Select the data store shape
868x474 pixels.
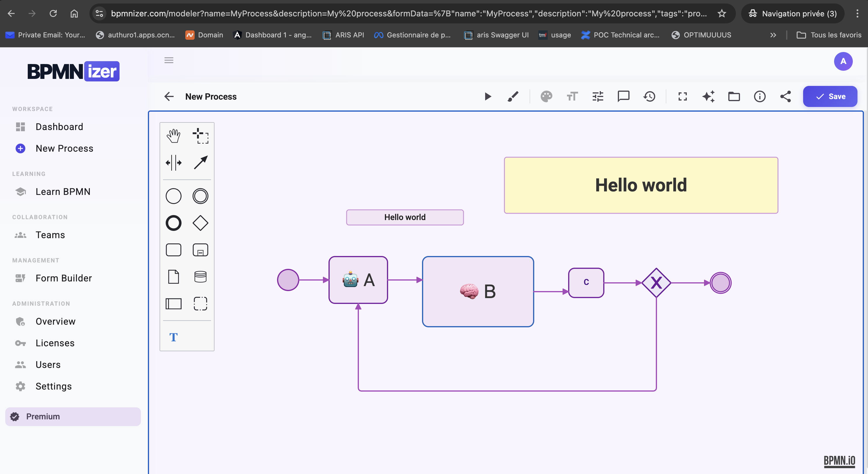[200, 277]
